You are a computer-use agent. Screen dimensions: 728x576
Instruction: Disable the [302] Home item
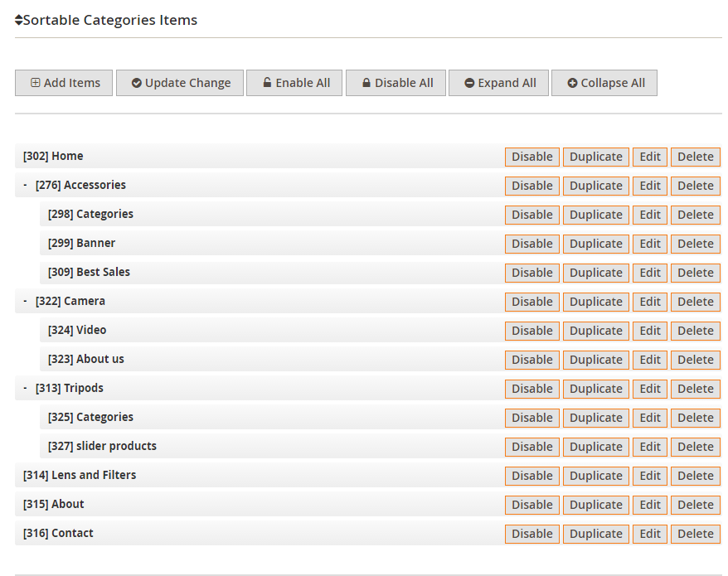point(532,157)
